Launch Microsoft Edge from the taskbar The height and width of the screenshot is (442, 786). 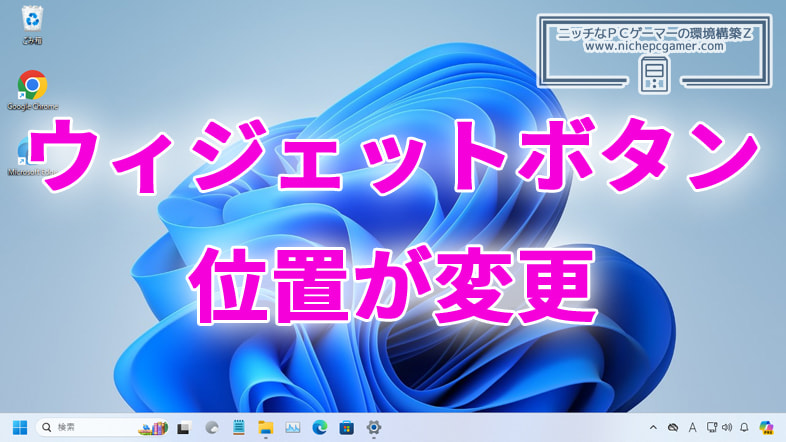pos(320,427)
